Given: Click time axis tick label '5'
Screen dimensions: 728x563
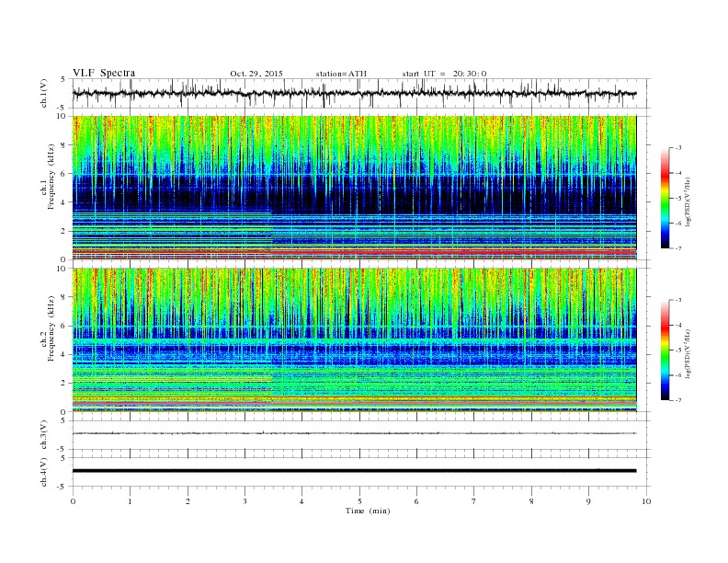Looking at the screenshot, I should click(x=359, y=501).
